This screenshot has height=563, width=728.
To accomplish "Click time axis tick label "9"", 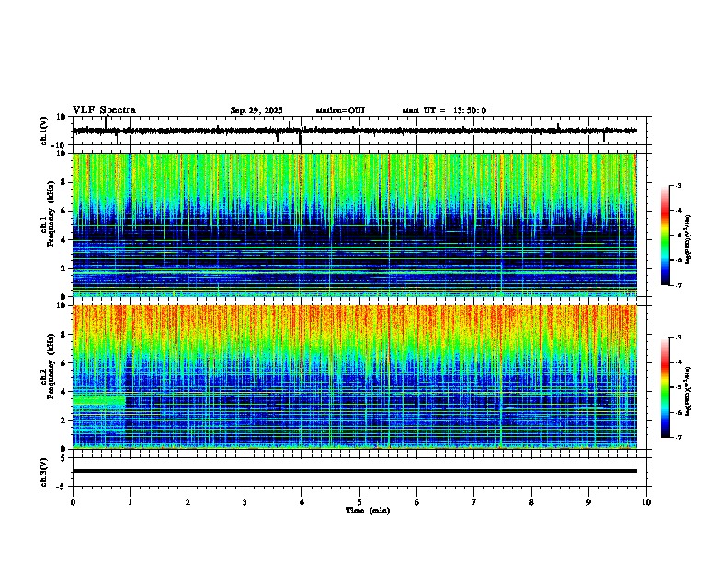I will pyautogui.click(x=588, y=502).
